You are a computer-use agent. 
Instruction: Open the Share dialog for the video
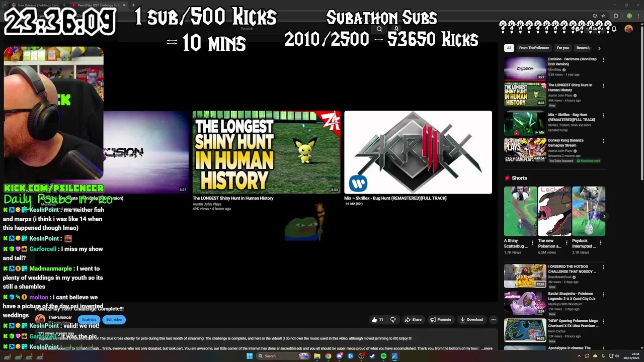(x=413, y=320)
